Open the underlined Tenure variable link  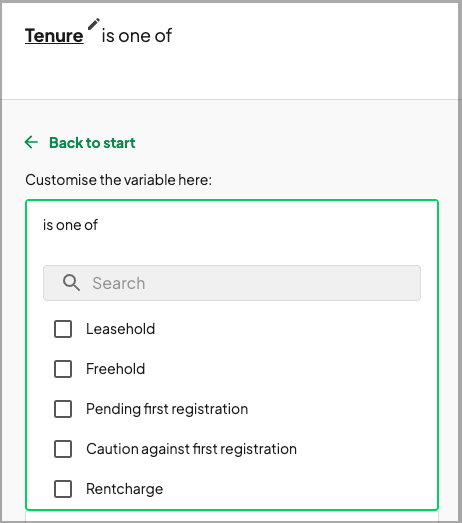[x=54, y=36]
